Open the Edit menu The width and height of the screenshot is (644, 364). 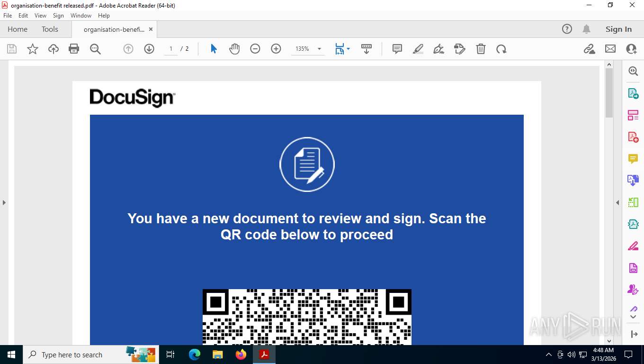pos(23,16)
